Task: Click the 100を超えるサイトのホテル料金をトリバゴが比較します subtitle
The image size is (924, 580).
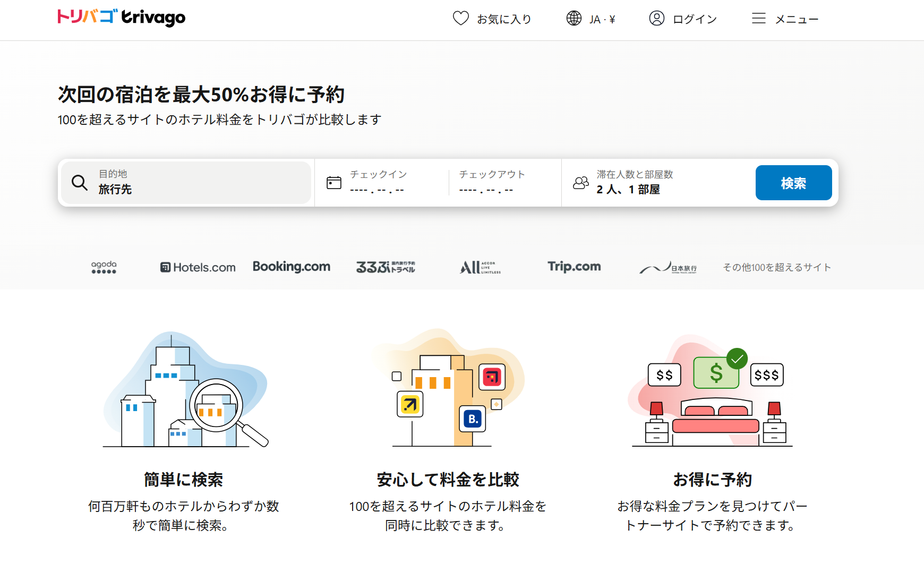Action: point(219,120)
